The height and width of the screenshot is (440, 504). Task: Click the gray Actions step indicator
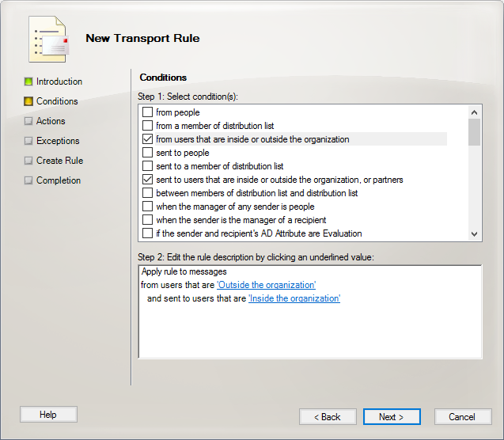(x=28, y=121)
